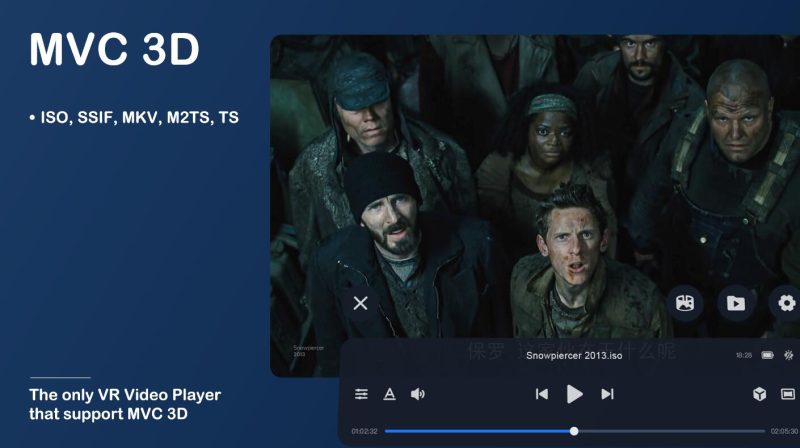Viewport: 800px width, 448px height.
Task: Play the Snowpiercer video
Action: pos(574,394)
